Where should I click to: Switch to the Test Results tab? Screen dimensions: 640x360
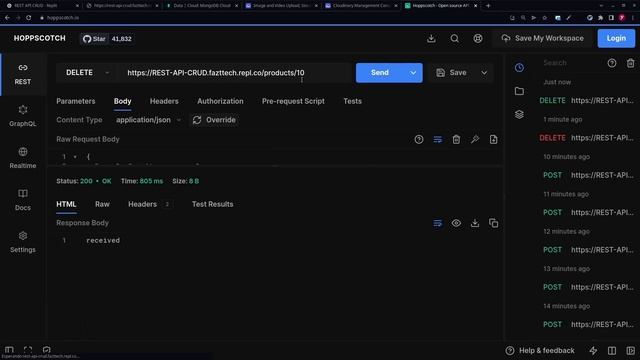pos(212,204)
